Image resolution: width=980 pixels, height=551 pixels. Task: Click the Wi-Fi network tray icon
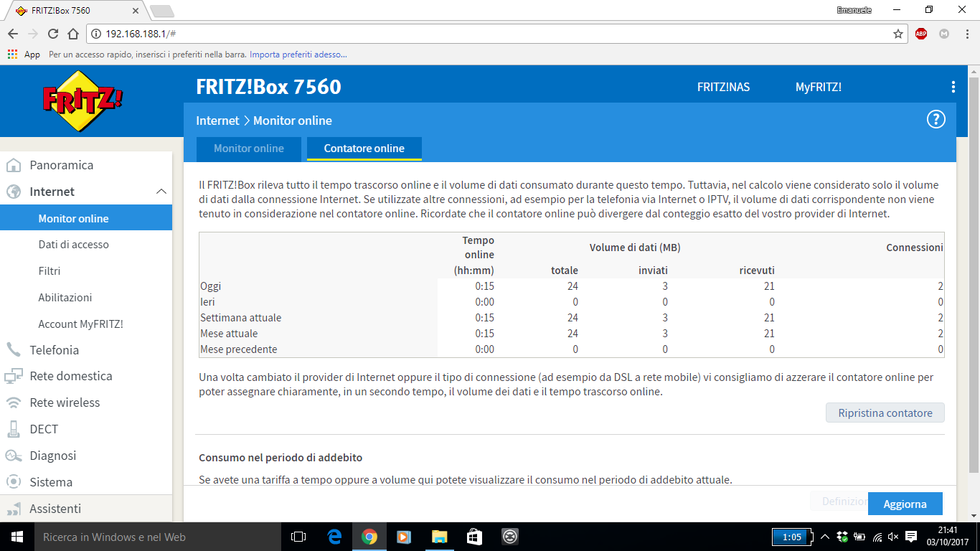pyautogui.click(x=877, y=537)
